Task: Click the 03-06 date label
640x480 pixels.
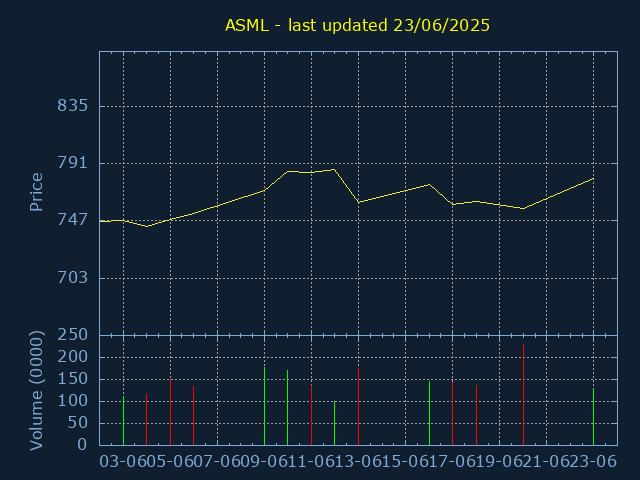Action: click(123, 462)
